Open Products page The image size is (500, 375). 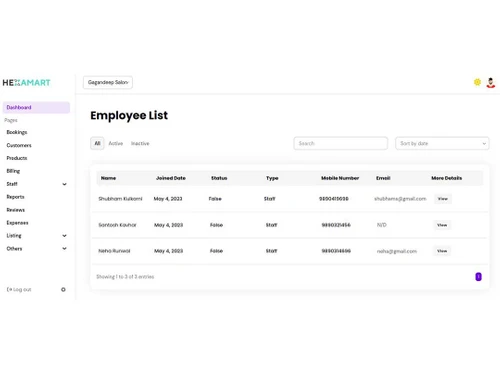point(17,158)
